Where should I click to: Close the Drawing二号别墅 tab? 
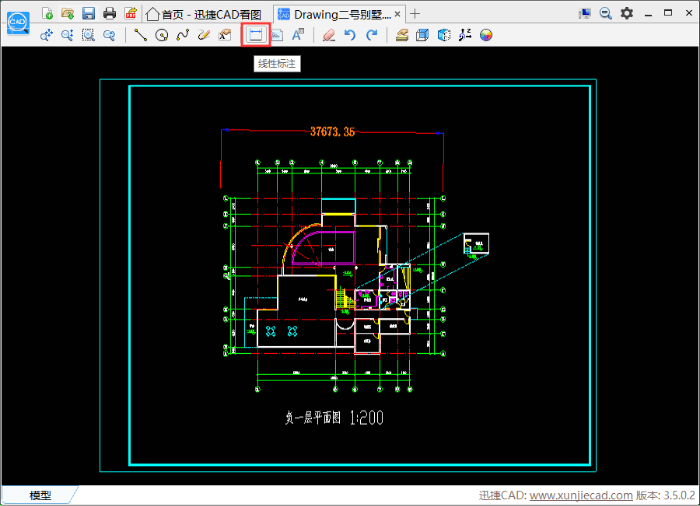[397, 14]
